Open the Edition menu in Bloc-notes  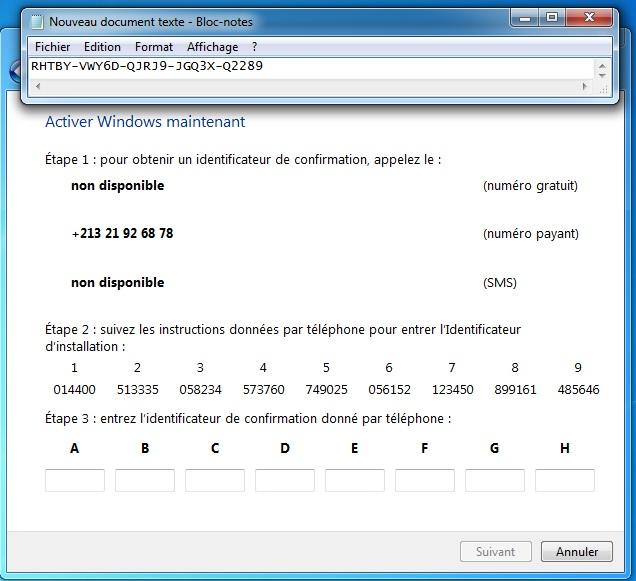point(102,47)
